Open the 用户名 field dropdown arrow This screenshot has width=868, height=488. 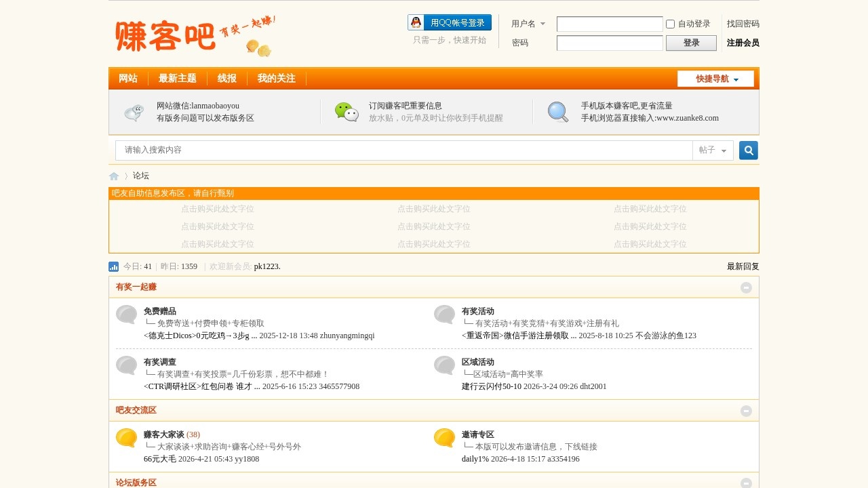click(x=542, y=23)
